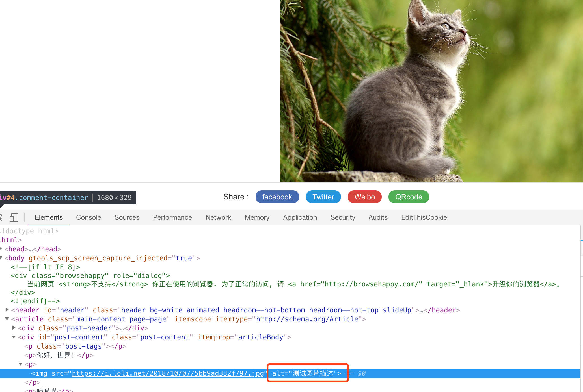Toggle the device toolbar icon
Viewport: 583px width, 392px height.
[x=14, y=217]
